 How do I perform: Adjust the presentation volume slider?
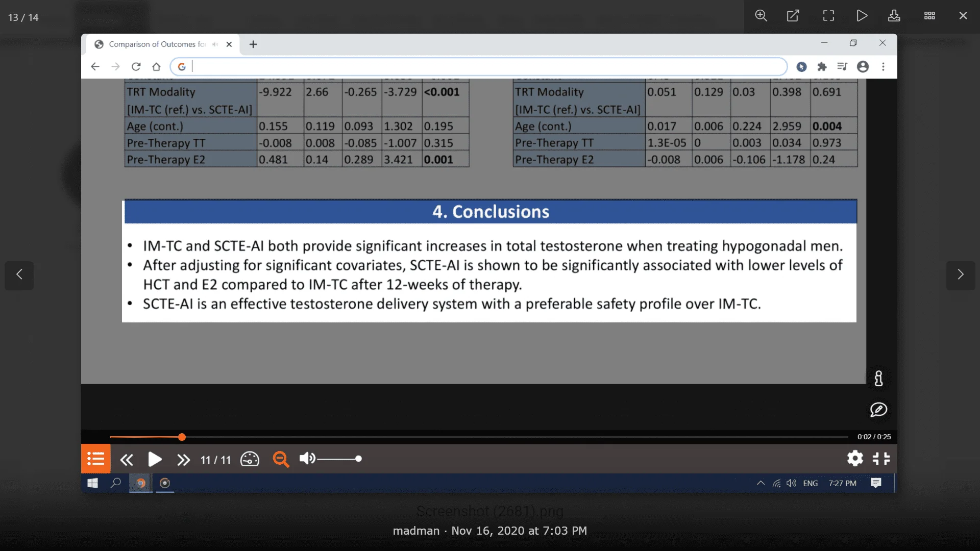point(339,459)
